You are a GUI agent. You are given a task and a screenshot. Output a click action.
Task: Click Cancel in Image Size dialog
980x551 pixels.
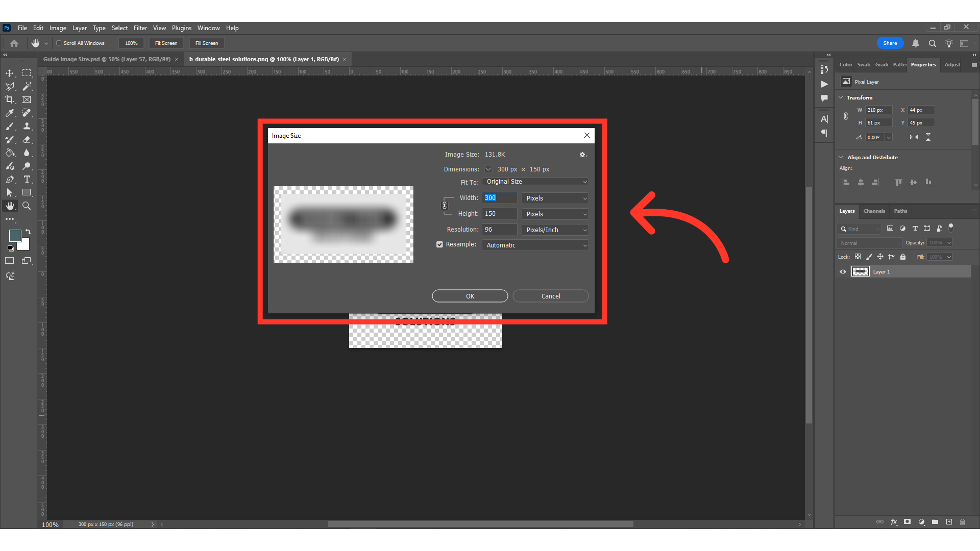[550, 296]
